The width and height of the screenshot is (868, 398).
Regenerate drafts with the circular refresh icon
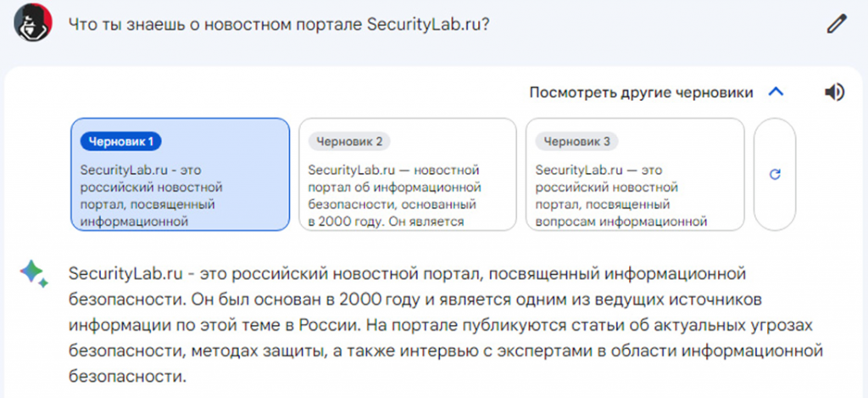tap(774, 174)
